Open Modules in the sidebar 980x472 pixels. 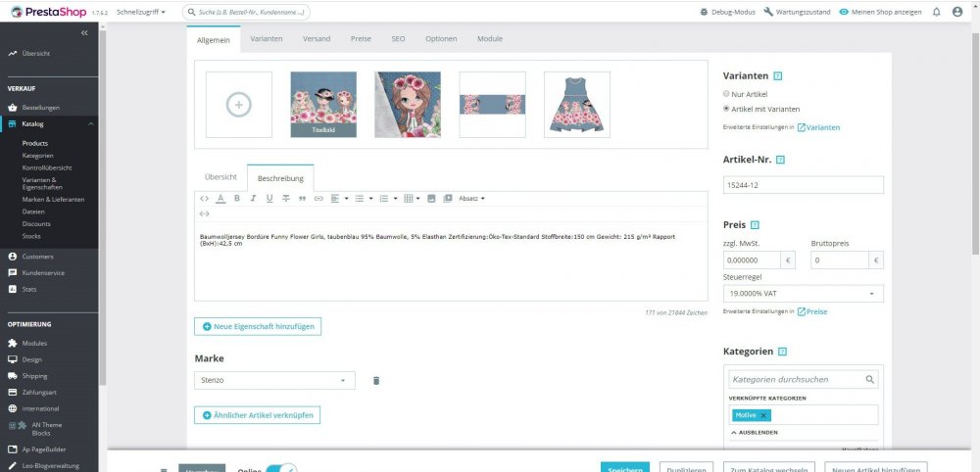34,344
